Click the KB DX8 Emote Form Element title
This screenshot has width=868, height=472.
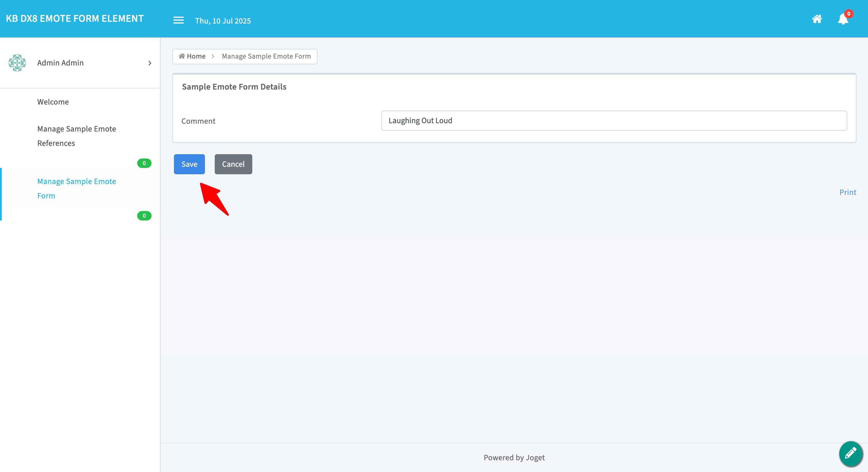[x=75, y=19]
